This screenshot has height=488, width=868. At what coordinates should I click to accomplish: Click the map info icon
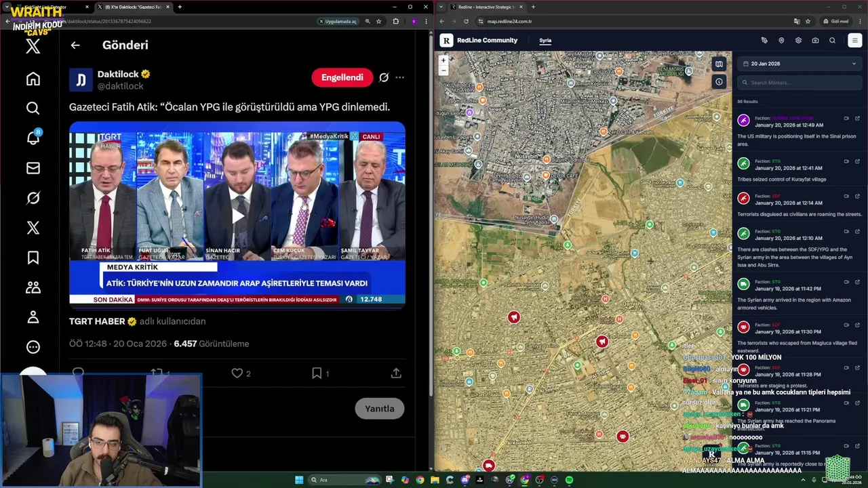(x=719, y=82)
